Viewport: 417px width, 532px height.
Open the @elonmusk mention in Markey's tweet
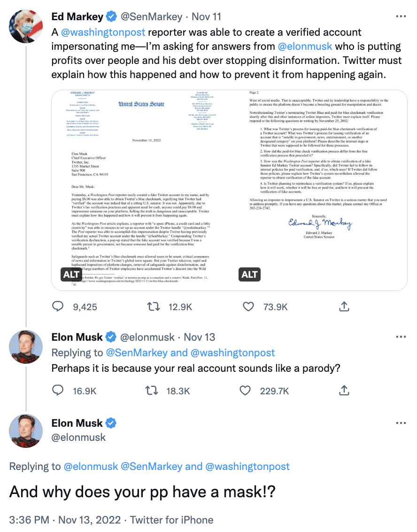(305, 46)
